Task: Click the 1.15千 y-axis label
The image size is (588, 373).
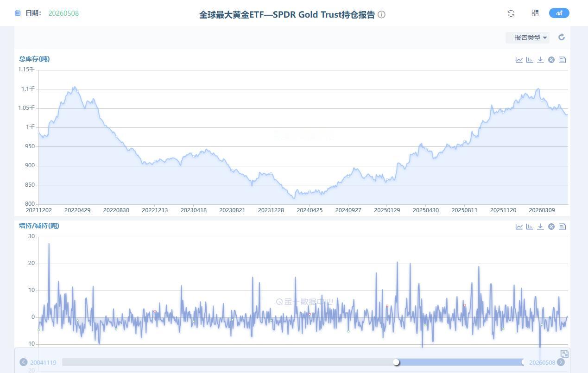Action: 26,70
